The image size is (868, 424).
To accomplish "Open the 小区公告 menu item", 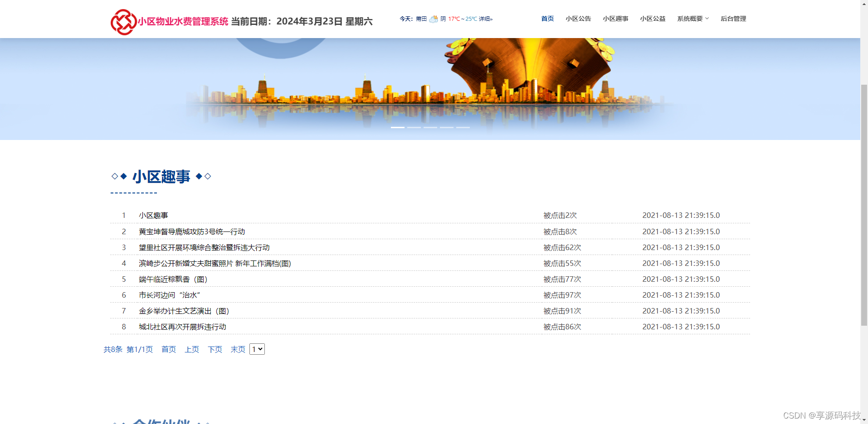I will point(578,19).
